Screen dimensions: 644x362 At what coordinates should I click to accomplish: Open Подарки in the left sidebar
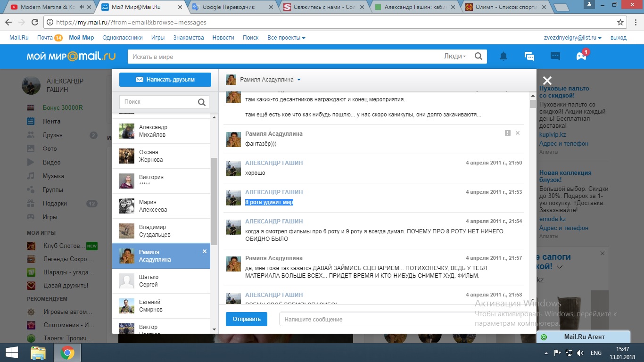(x=55, y=204)
